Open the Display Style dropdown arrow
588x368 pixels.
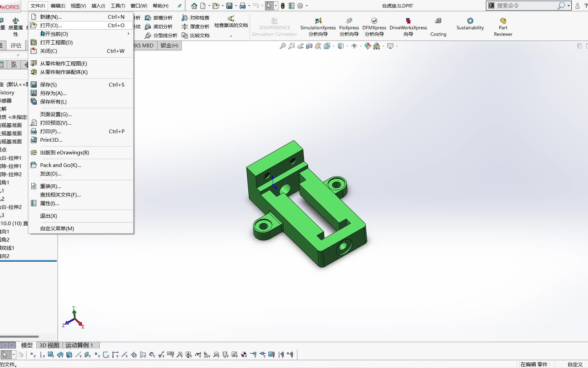pos(347,46)
